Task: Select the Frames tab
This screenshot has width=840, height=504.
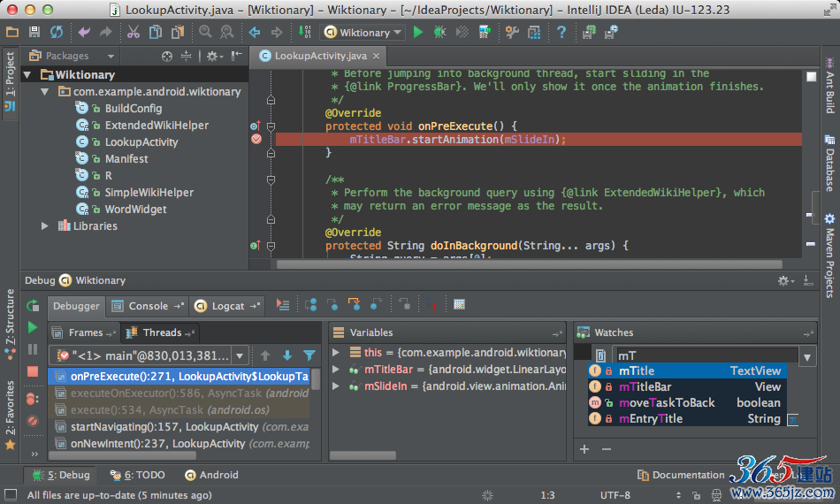Action: (x=85, y=332)
